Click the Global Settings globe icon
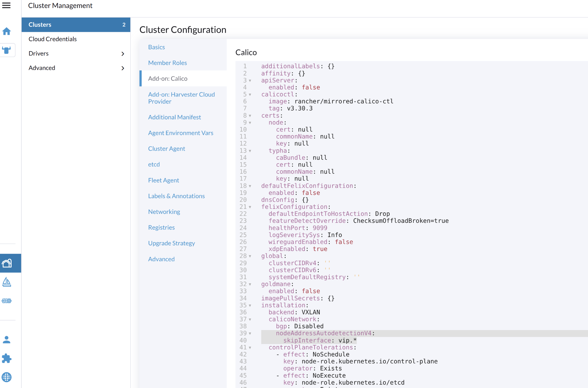This screenshot has height=388, width=588. point(7,377)
